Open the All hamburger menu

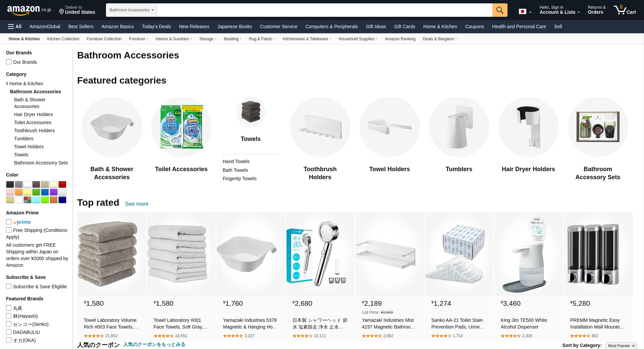[15, 27]
